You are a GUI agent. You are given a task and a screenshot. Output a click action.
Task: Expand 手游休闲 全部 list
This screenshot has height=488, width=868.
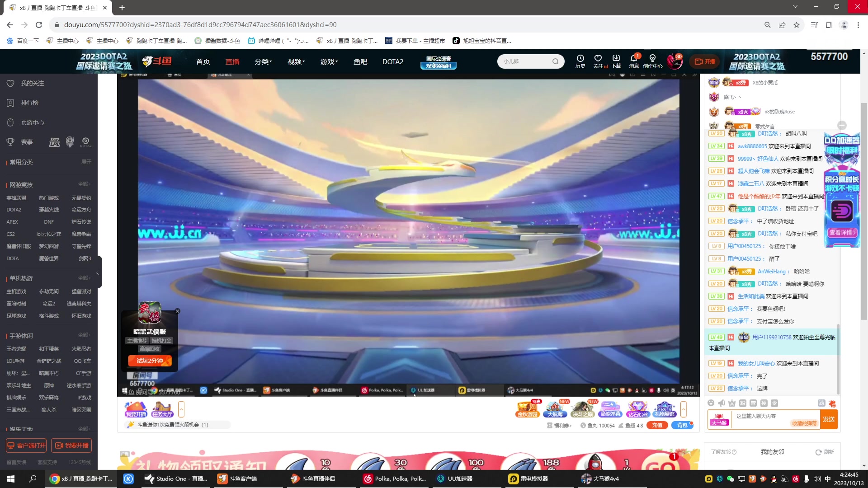tap(85, 335)
